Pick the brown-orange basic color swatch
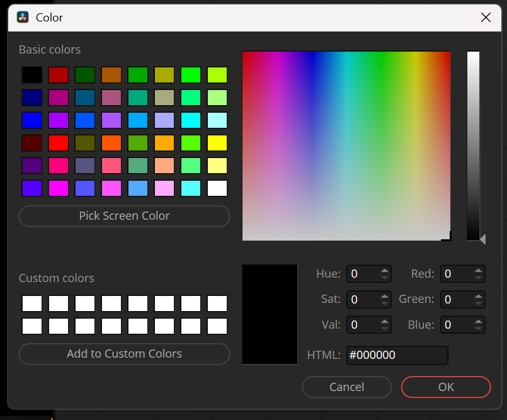The height and width of the screenshot is (420, 507). click(111, 75)
